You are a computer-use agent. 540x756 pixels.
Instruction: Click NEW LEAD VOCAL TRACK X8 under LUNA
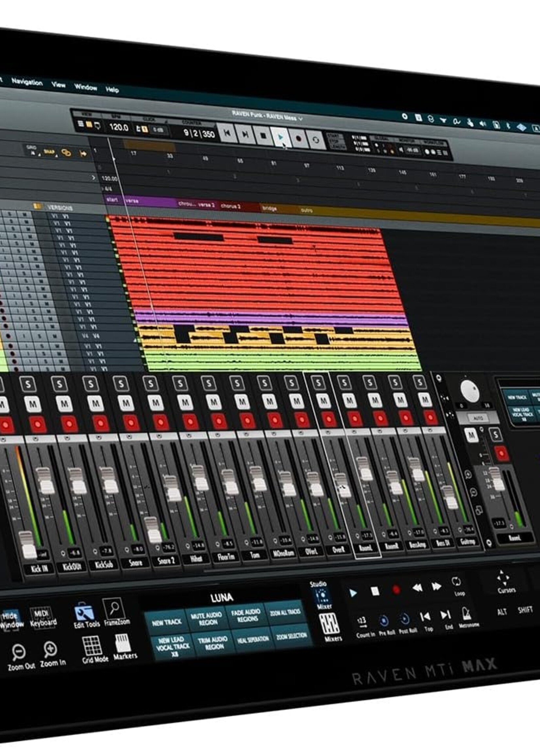(x=173, y=647)
